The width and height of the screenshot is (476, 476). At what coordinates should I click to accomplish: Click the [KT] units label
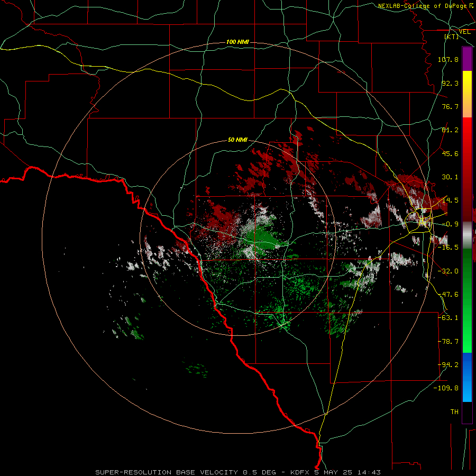(x=452, y=36)
